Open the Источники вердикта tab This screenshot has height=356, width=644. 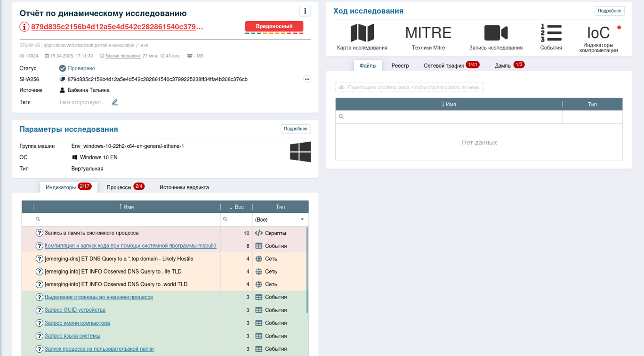coord(184,187)
